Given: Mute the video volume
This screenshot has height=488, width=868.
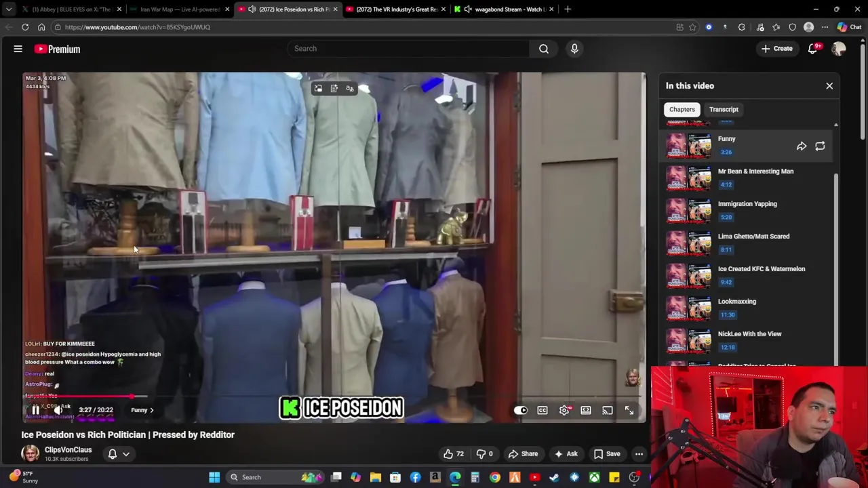Looking at the screenshot, I should point(59,410).
